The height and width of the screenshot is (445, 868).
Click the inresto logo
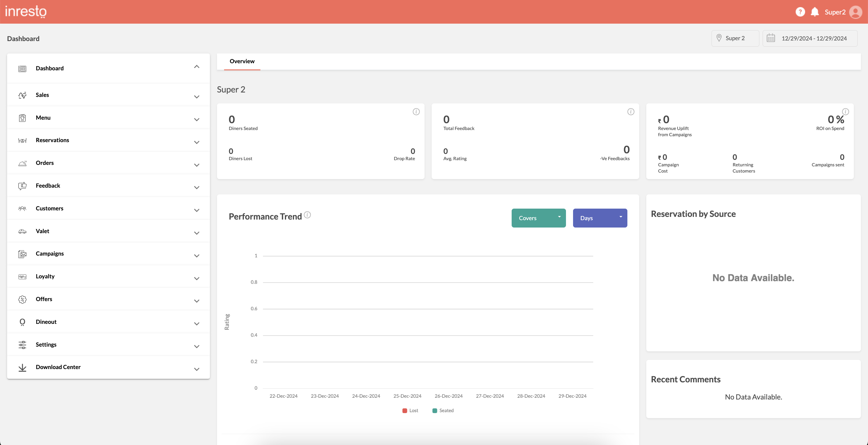pyautogui.click(x=26, y=12)
